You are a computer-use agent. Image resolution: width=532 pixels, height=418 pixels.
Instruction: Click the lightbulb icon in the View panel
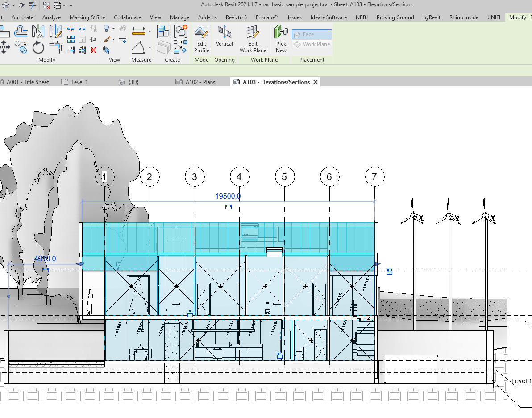tap(107, 29)
